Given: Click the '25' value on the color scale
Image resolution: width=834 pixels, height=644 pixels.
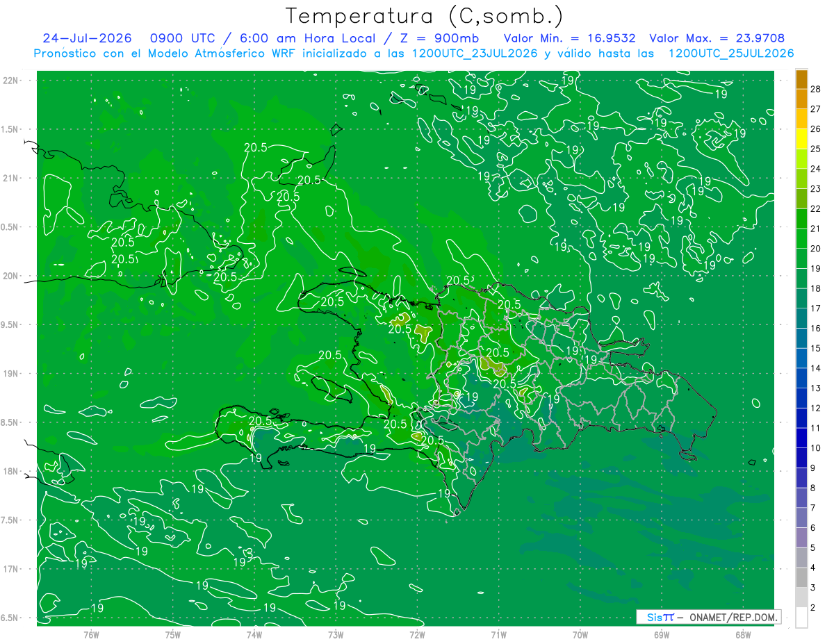Looking at the screenshot, I should click(816, 149).
